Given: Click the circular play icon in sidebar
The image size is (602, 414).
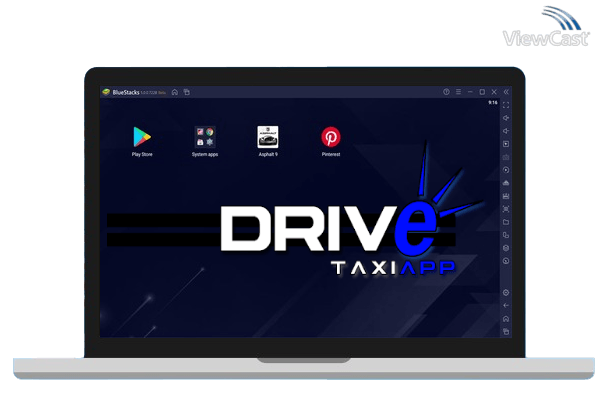Looking at the screenshot, I should point(506,170).
